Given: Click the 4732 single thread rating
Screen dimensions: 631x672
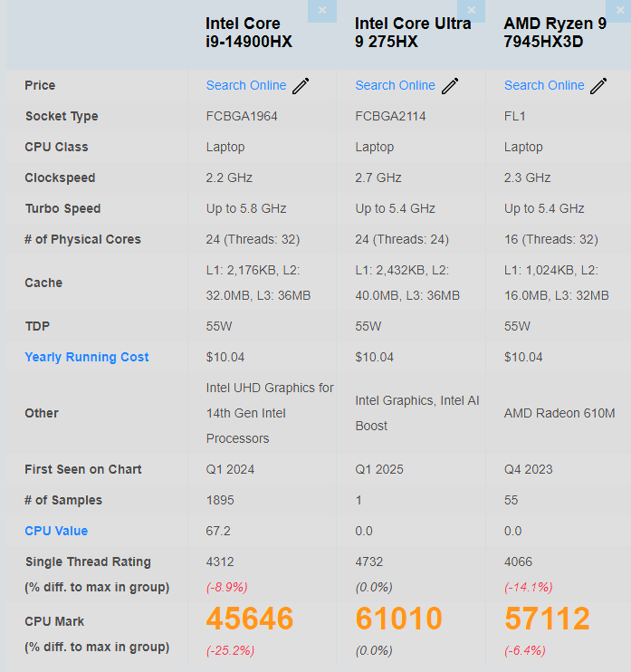Looking at the screenshot, I should coord(370,562).
